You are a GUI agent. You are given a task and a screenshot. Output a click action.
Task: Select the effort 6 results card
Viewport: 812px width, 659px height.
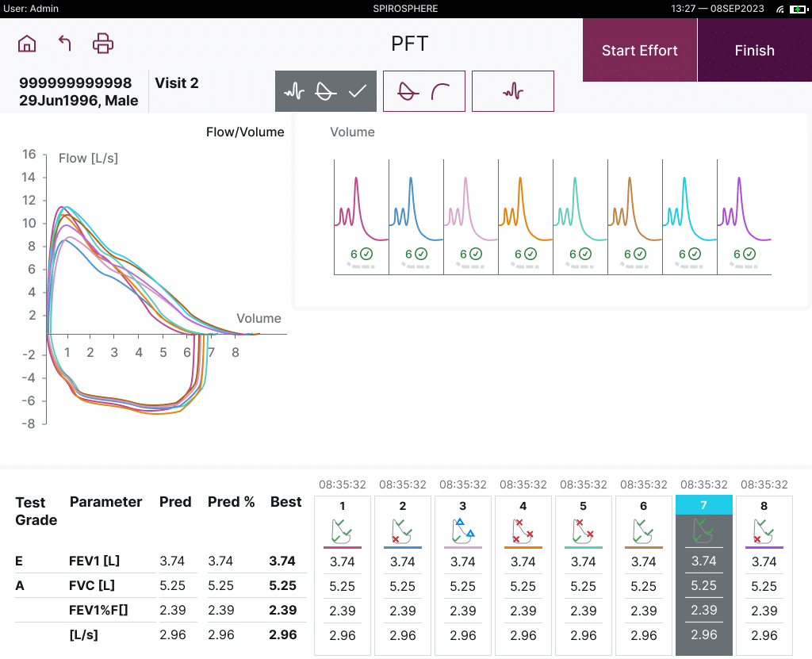tap(643, 575)
